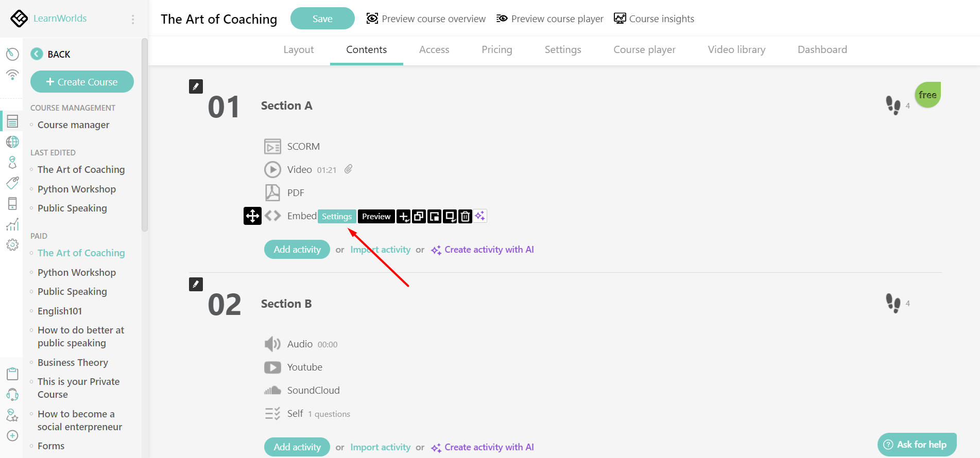
Task: Edit Section A title via pencil icon
Action: coord(196,86)
